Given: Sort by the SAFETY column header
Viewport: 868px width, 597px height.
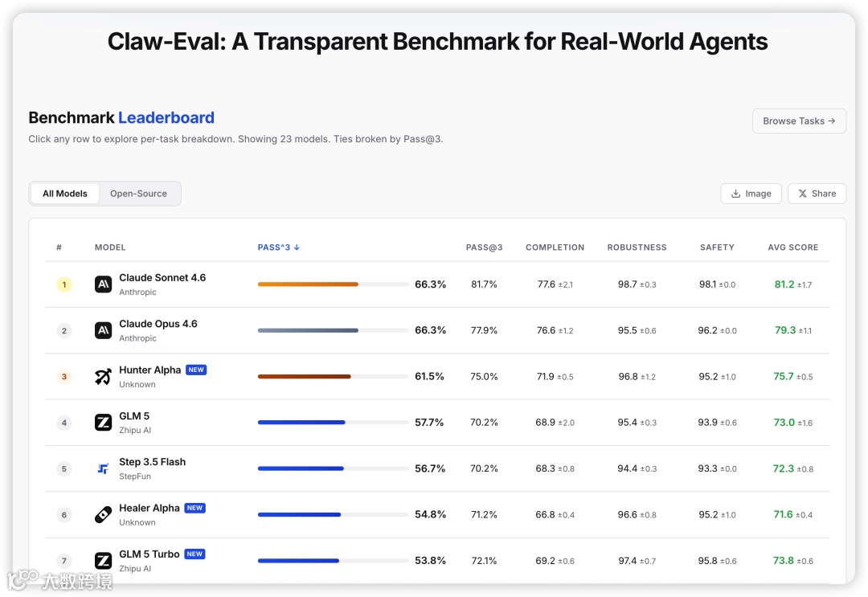Looking at the screenshot, I should (x=717, y=247).
